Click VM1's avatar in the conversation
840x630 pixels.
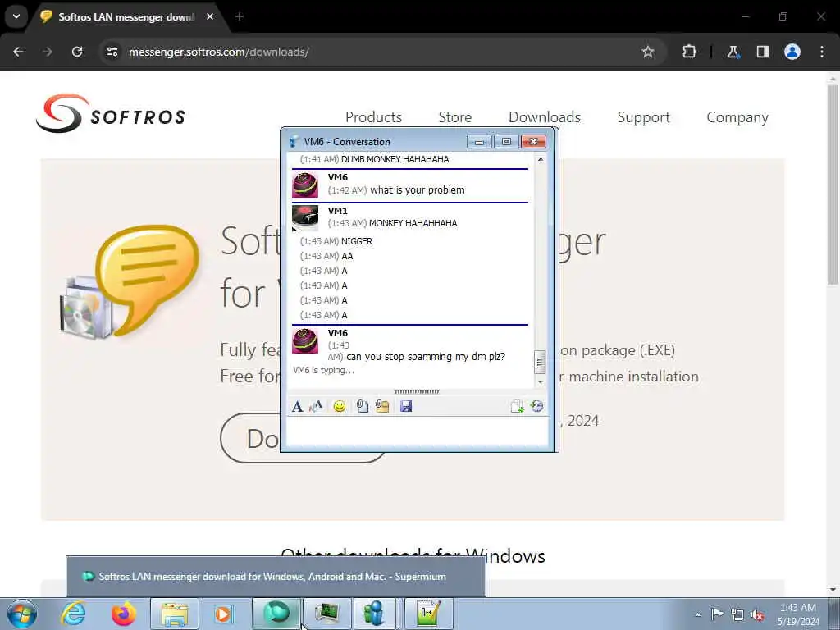305,218
